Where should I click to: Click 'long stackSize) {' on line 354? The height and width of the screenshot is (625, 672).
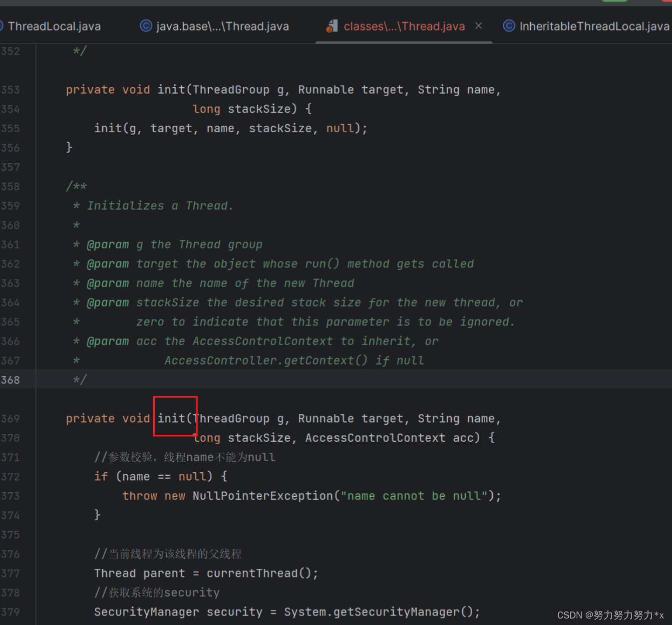tap(252, 109)
